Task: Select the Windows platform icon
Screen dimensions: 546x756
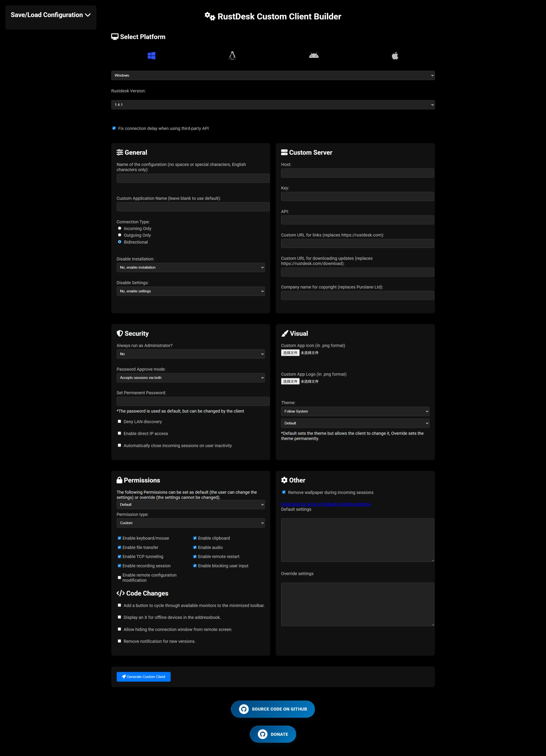Action: 151,56
